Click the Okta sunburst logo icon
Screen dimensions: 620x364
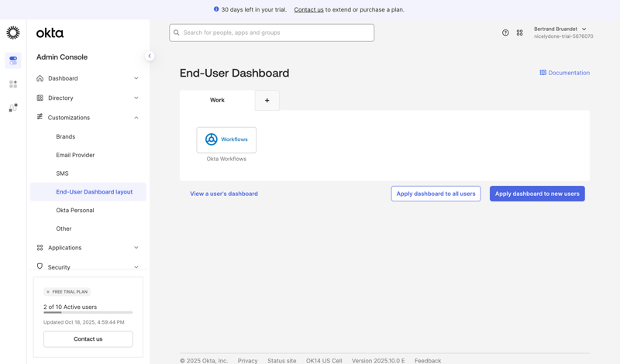point(13,33)
